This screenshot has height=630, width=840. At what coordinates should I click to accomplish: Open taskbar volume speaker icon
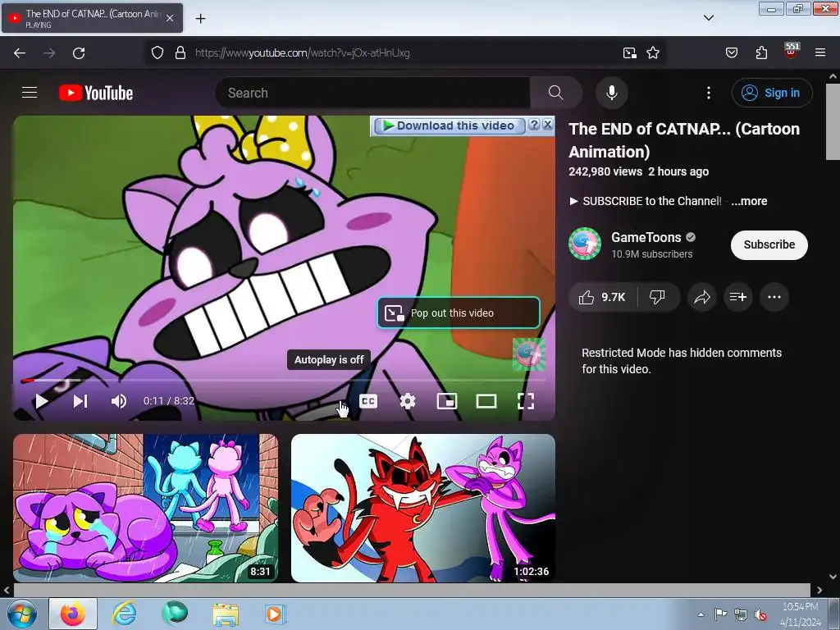760,614
